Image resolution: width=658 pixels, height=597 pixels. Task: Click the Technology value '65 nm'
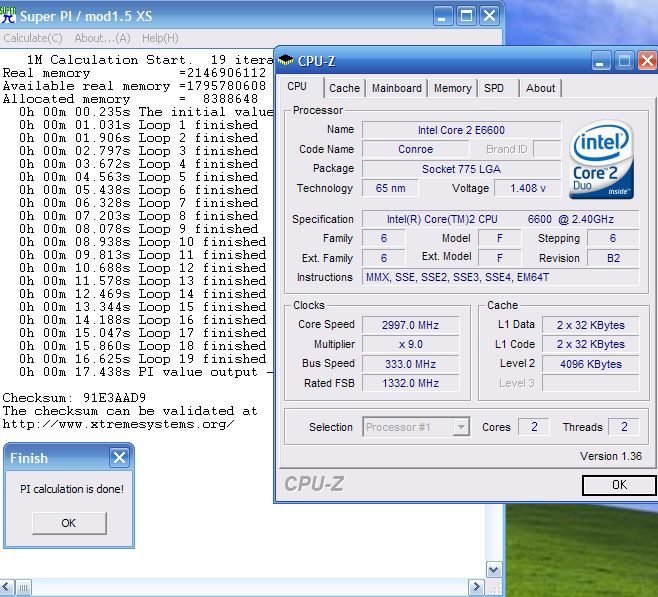pos(390,188)
